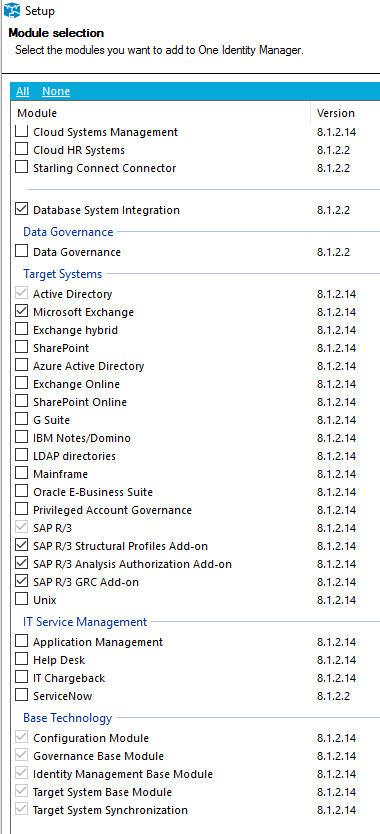Deselect all modules via None link
This screenshot has width=380, height=834.
pos(56,91)
